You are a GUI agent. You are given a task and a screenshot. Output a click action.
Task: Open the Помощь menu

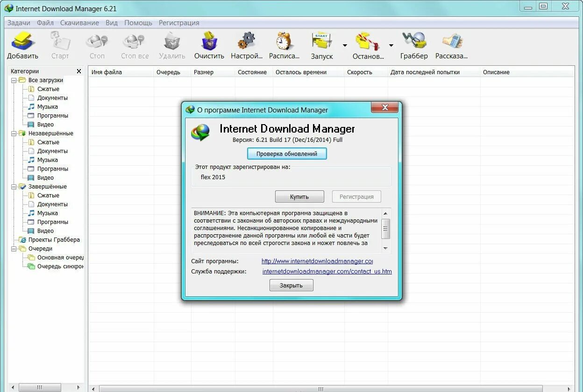click(x=138, y=22)
